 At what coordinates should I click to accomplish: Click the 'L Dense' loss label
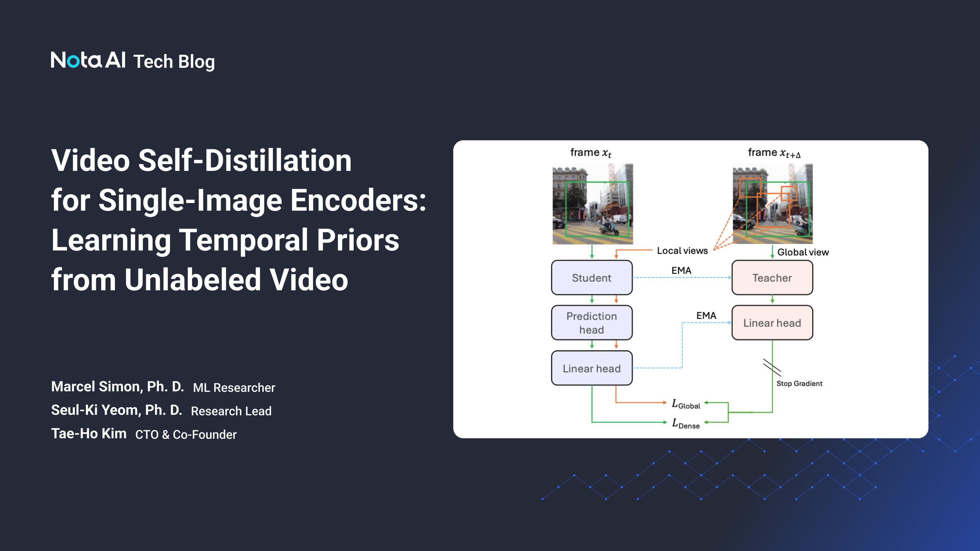pyautogui.click(x=686, y=424)
